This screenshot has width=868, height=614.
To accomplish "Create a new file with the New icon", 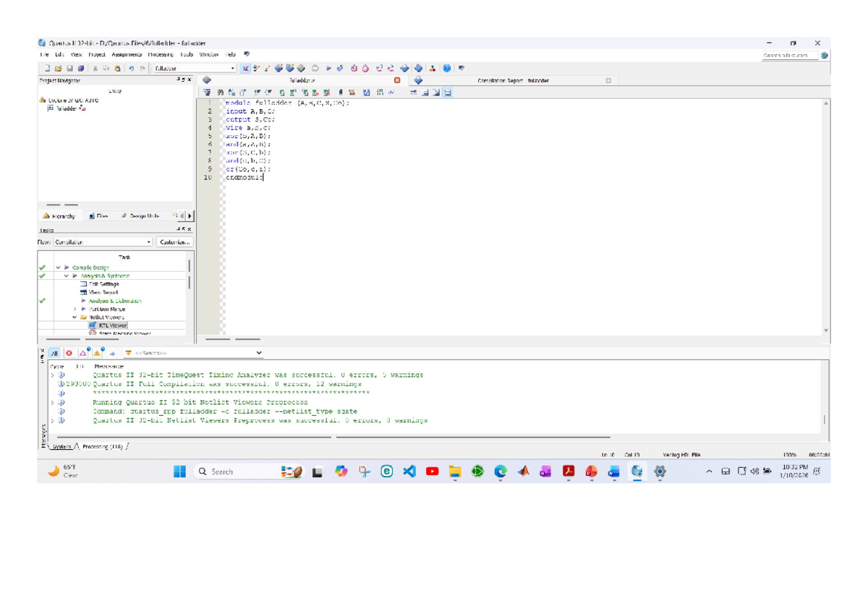I will [x=46, y=68].
